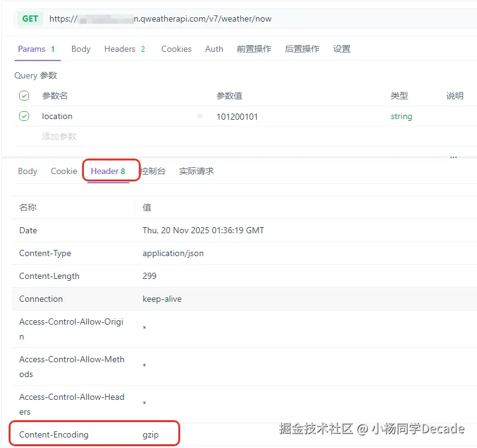The height and width of the screenshot is (448, 477).
Task: Click the equals icon in location row
Action: pos(200,116)
